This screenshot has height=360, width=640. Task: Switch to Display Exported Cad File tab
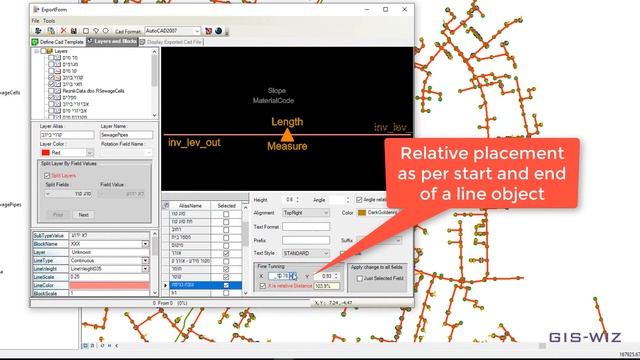pos(171,42)
